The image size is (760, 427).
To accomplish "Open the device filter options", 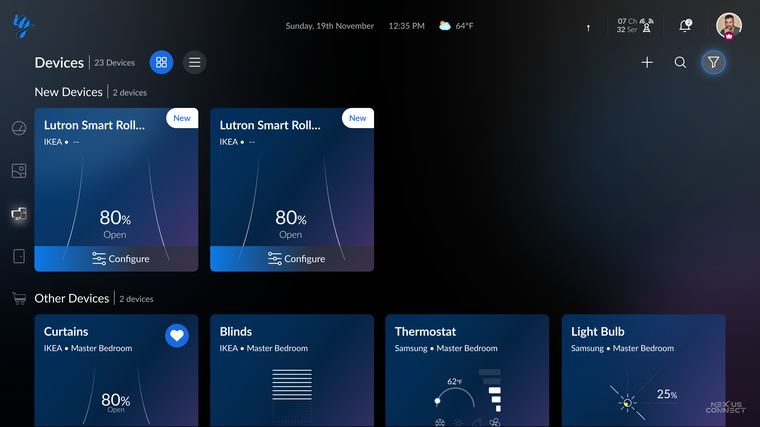I will [713, 63].
